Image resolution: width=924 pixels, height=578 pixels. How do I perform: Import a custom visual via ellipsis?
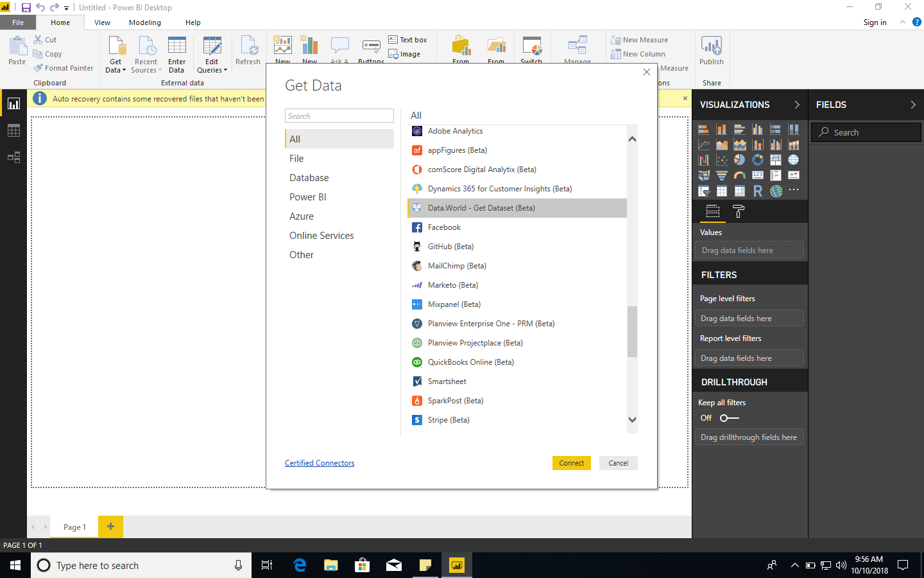pos(794,190)
